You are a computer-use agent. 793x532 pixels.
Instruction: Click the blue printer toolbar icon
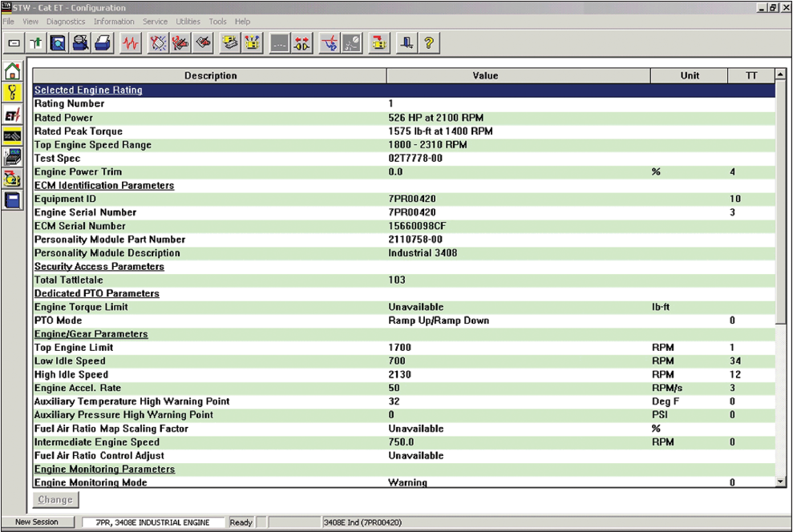point(103,43)
